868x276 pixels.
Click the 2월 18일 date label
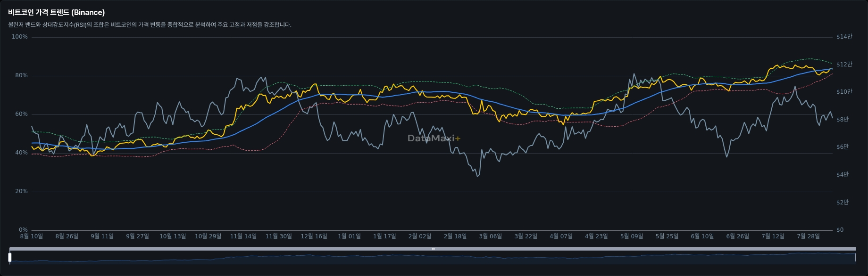tap(455, 236)
